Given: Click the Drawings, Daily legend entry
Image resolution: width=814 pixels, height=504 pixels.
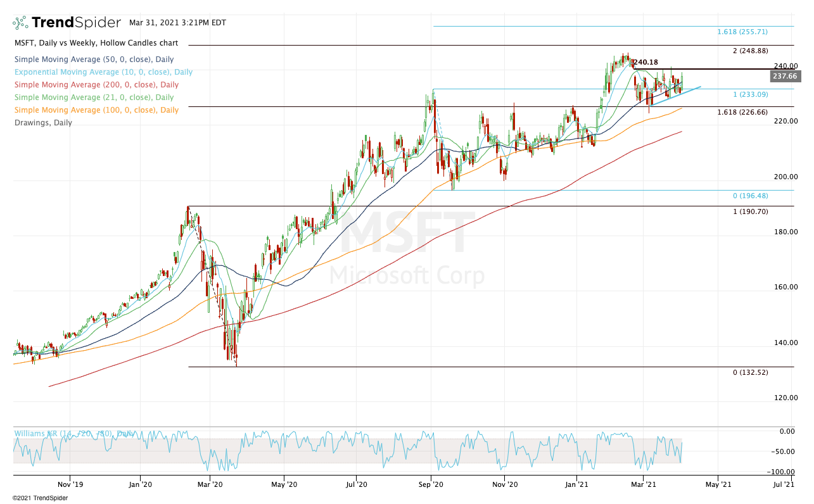Looking at the screenshot, I should click(x=43, y=123).
